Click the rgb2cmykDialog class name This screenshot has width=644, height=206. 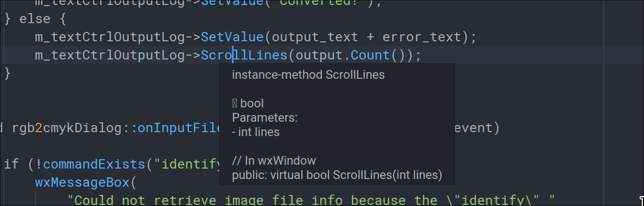pos(68,128)
